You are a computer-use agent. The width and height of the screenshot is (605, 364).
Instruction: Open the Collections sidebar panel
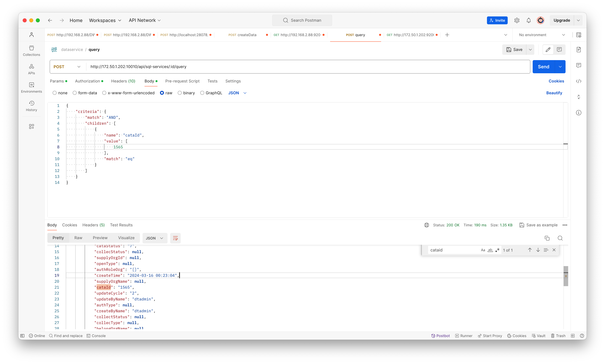tap(31, 51)
